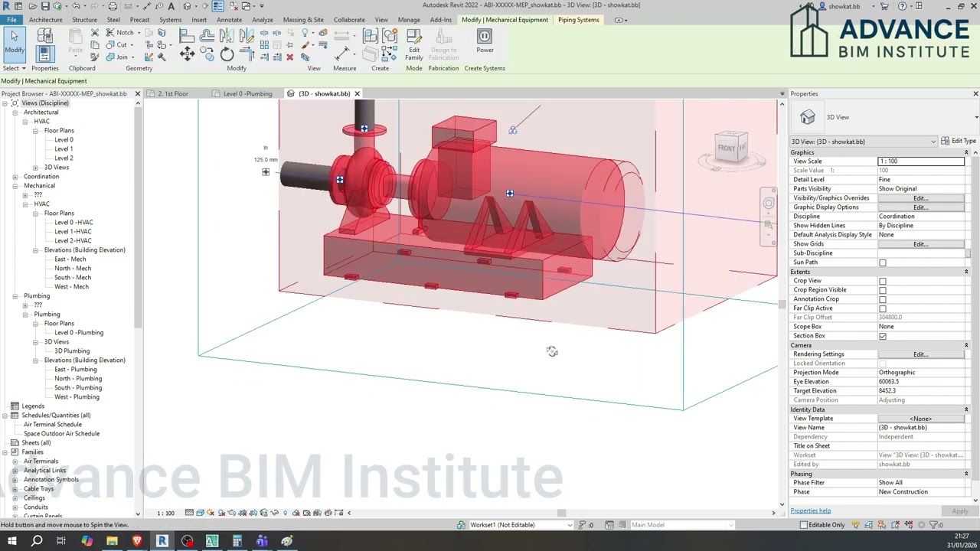
Task: Enable the Sun Path checkbox
Action: pyautogui.click(x=883, y=262)
